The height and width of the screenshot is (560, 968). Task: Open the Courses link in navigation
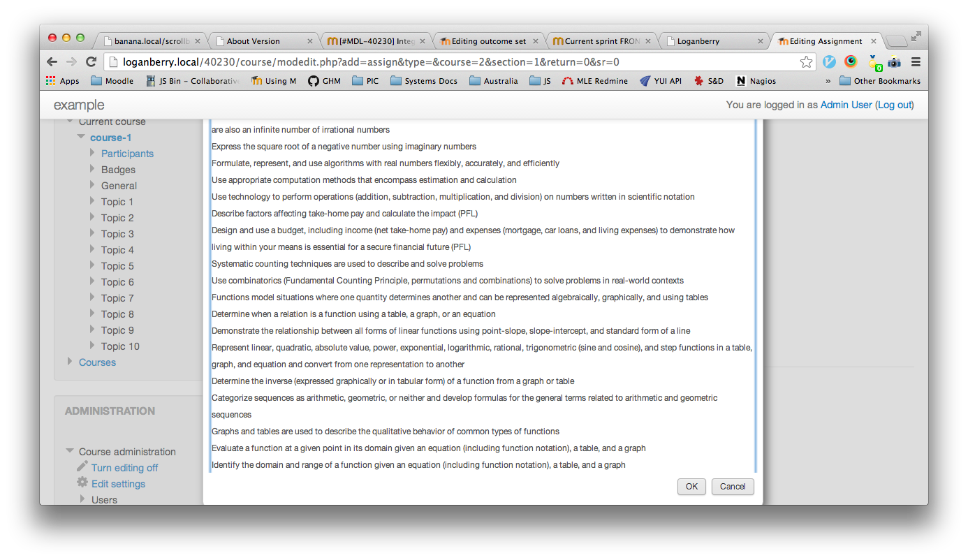pos(97,362)
